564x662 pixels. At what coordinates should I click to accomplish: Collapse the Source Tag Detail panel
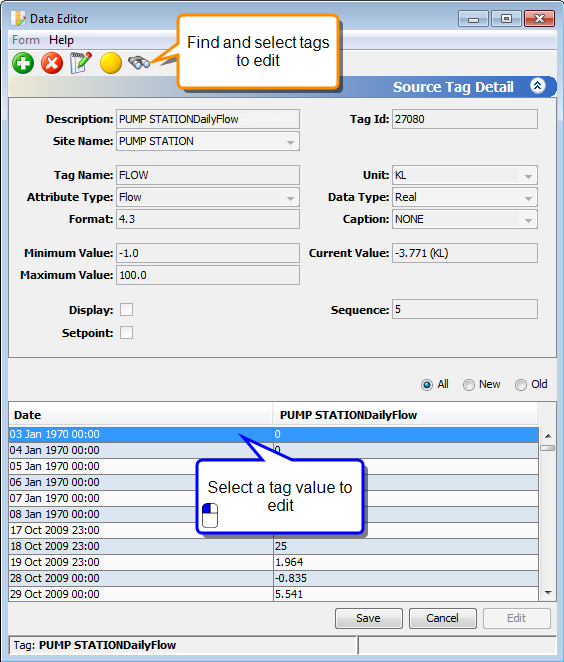tap(537, 86)
